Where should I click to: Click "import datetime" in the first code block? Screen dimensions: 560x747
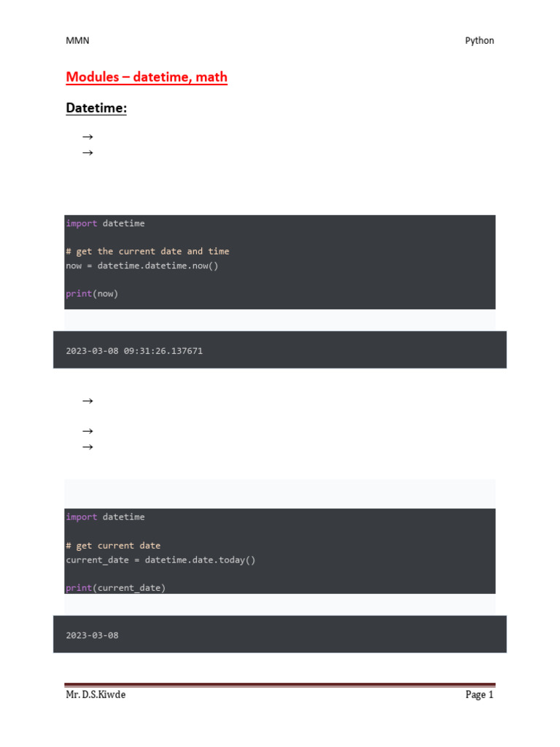(105, 223)
